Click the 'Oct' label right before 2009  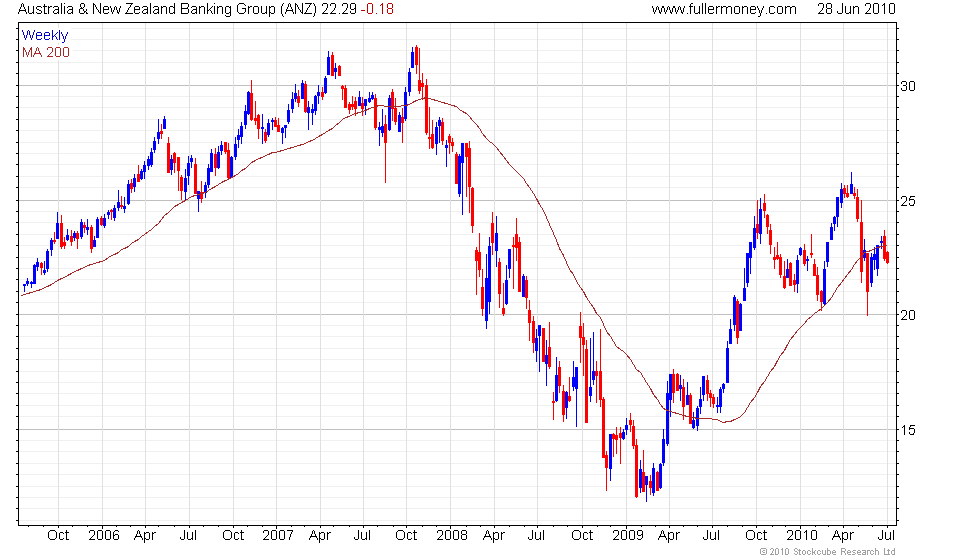(582, 536)
